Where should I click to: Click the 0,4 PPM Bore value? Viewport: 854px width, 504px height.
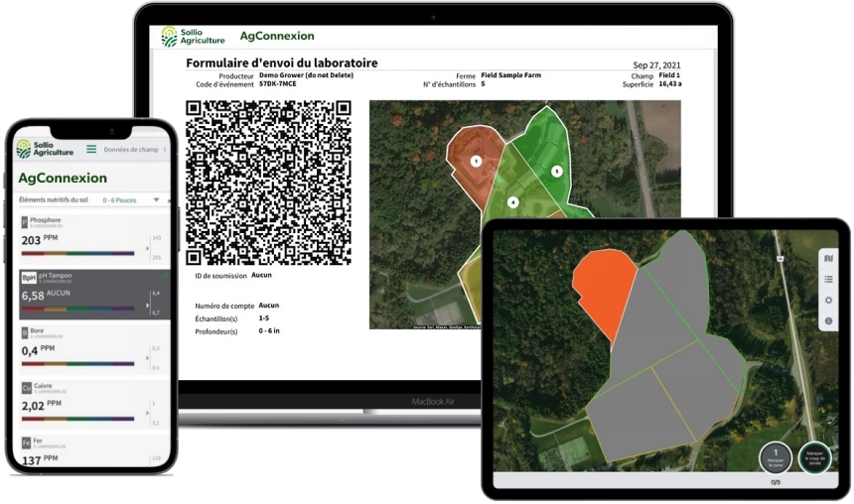pyautogui.click(x=38, y=350)
